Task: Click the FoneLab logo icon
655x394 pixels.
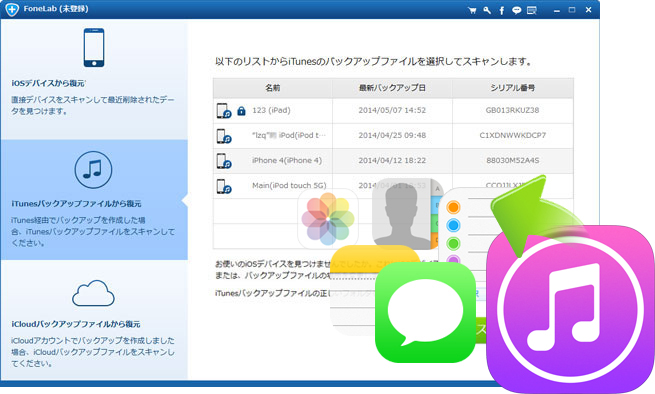Action: (x=12, y=9)
